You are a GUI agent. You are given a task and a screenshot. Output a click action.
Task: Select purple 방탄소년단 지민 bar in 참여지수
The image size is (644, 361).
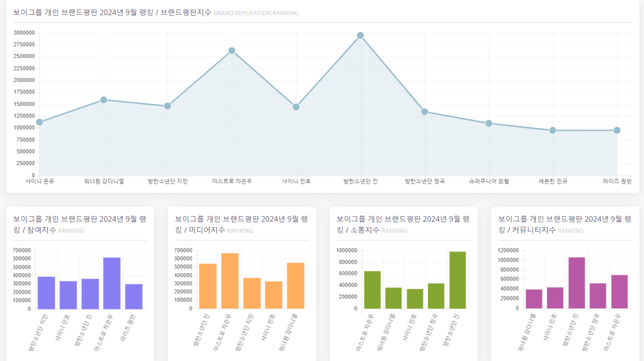46,293
